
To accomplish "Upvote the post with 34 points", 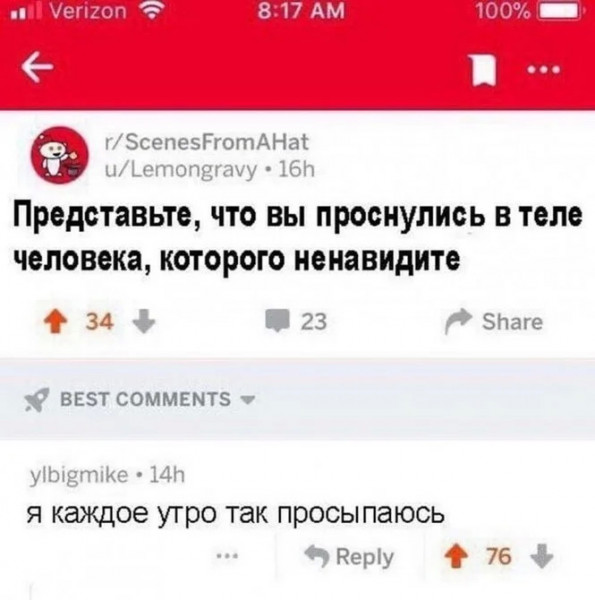I will click(x=55, y=322).
